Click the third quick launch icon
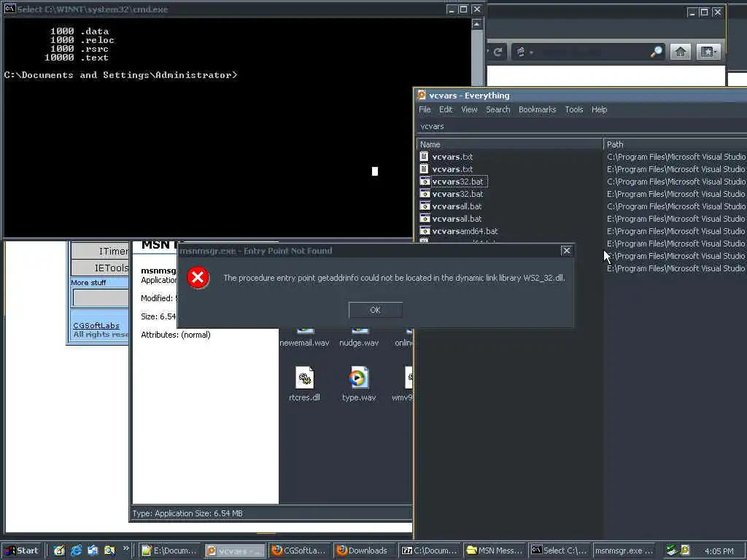Screen dimensions: 747x560 tap(93, 551)
